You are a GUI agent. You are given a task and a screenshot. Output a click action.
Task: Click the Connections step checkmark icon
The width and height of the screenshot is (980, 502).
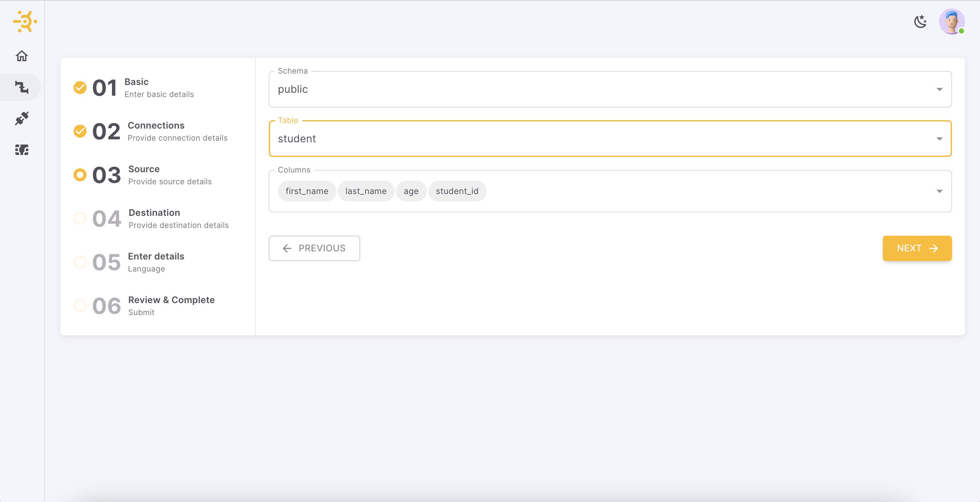point(80,131)
